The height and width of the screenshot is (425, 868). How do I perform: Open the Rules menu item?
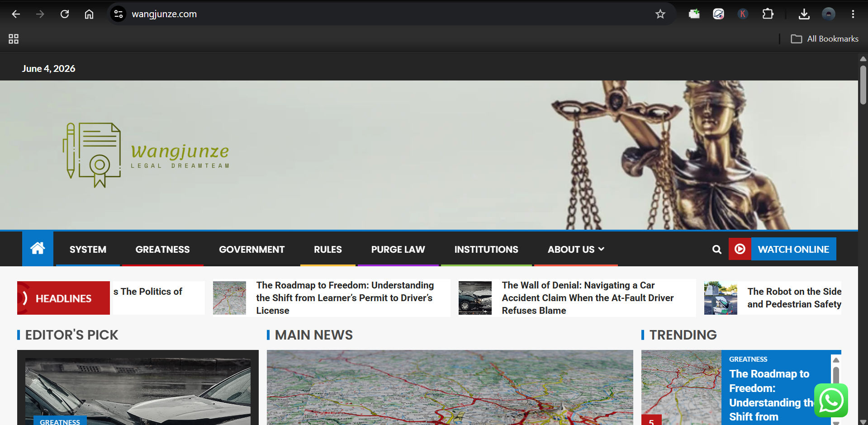tap(328, 249)
